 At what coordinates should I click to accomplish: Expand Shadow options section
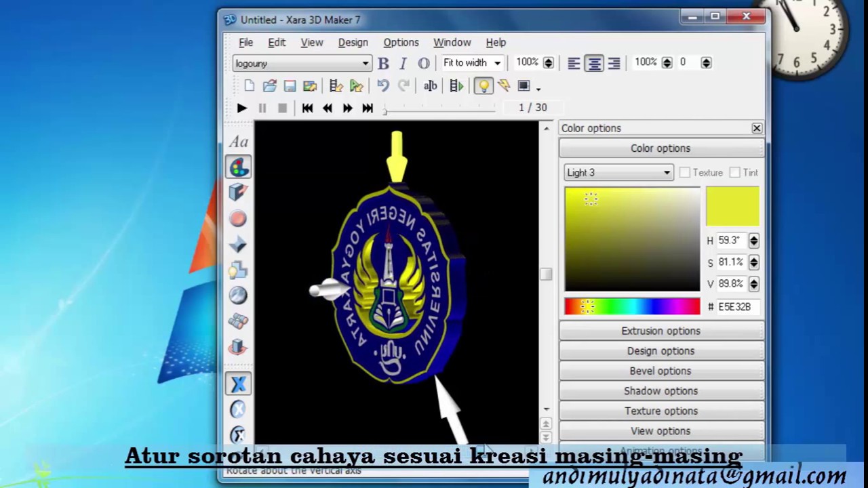tap(661, 391)
